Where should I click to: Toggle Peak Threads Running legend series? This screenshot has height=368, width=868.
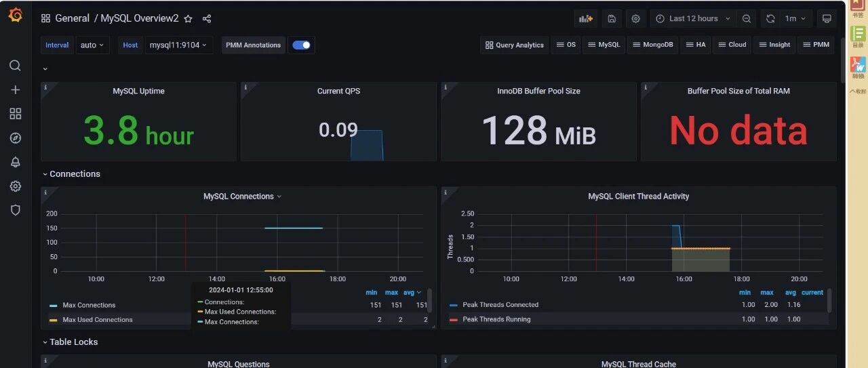[496, 319]
